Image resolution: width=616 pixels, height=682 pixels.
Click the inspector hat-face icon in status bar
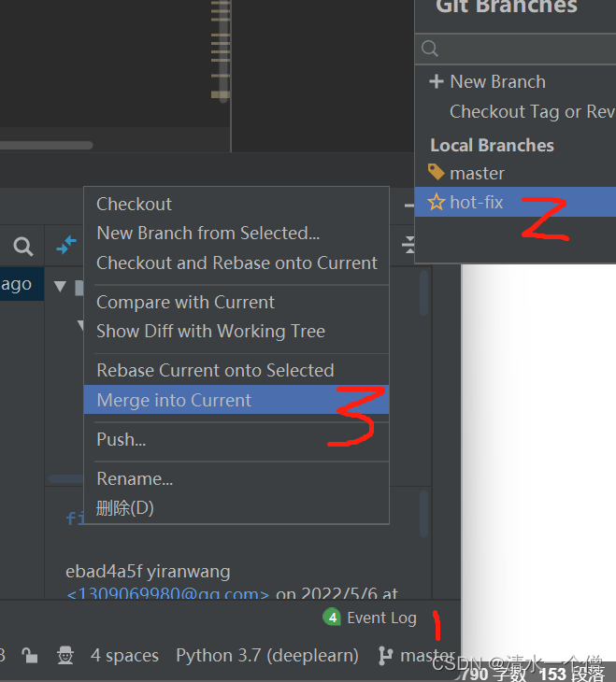tap(65, 656)
